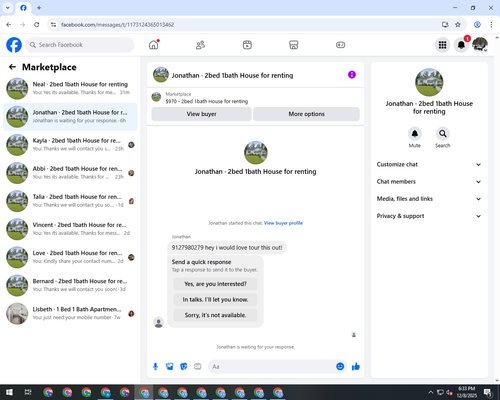500x400 pixels.
Task: Send a thumbs up like
Action: pos(356,367)
